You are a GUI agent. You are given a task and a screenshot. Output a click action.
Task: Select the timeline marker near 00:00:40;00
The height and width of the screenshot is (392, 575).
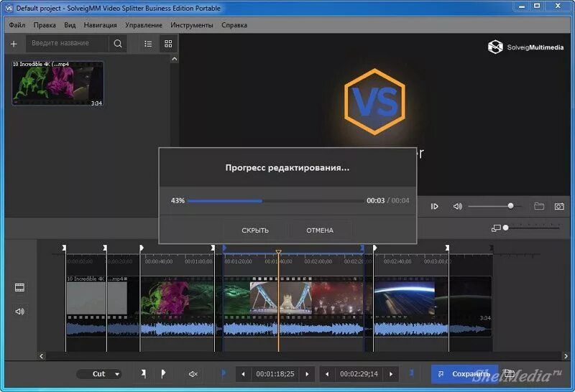(142, 248)
